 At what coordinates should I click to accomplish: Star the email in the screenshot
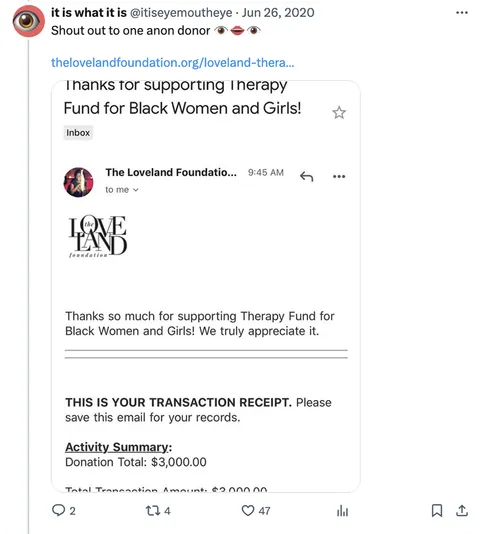pyautogui.click(x=339, y=113)
